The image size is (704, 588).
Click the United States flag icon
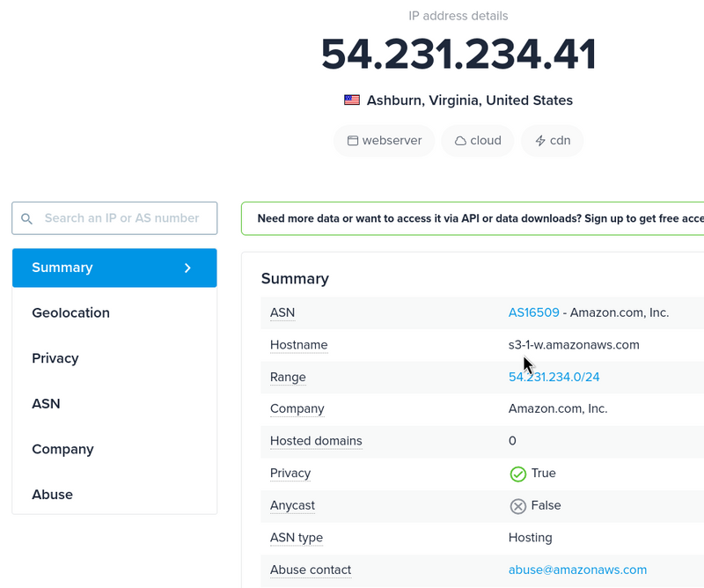pyautogui.click(x=352, y=100)
